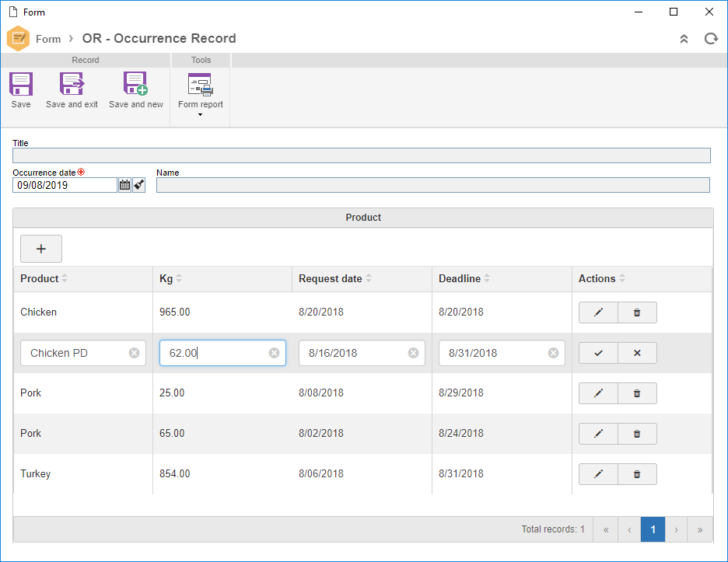The width and height of the screenshot is (728, 562).
Task: Delete the Turkey 854.00 row
Action: coord(637,474)
